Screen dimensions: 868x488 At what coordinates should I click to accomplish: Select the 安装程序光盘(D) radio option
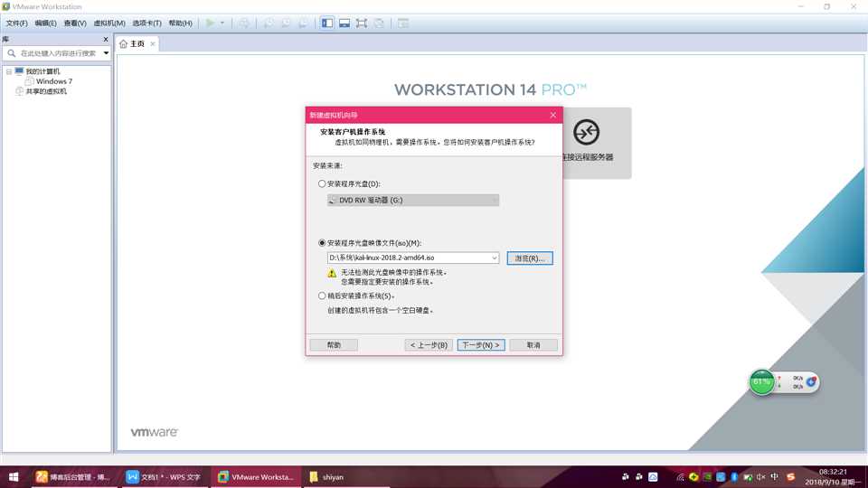(322, 183)
